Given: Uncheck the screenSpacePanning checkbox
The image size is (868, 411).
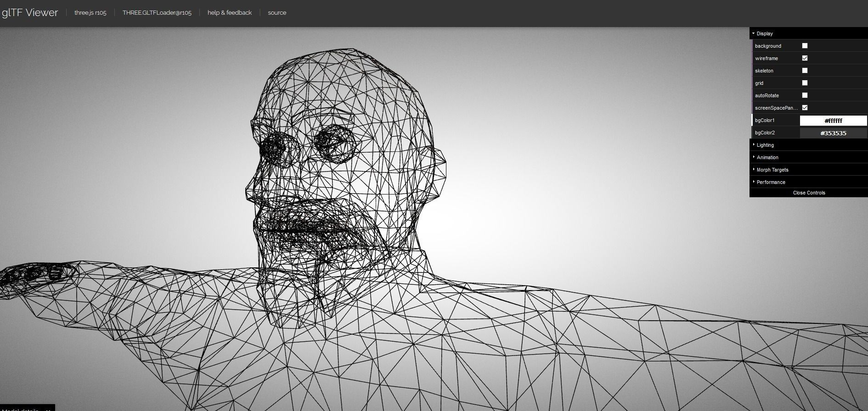Looking at the screenshot, I should click(805, 108).
